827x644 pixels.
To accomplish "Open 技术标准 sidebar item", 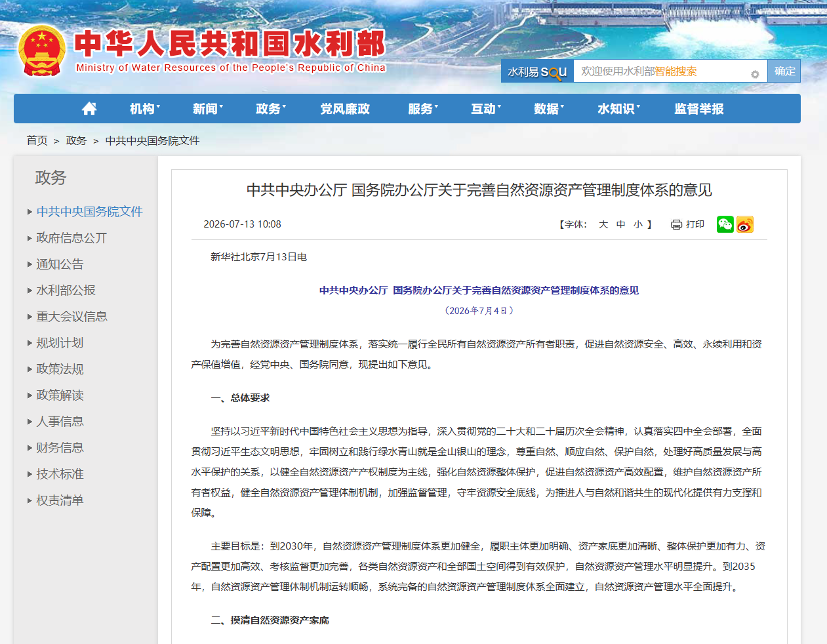I will click(x=60, y=473).
